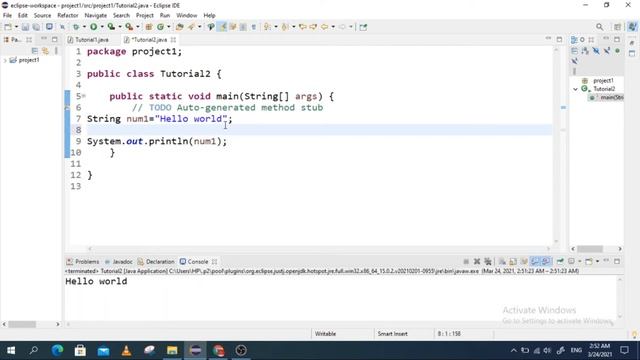Click the New Java Class icon
This screenshot has height=360, width=640.
click(160, 27)
